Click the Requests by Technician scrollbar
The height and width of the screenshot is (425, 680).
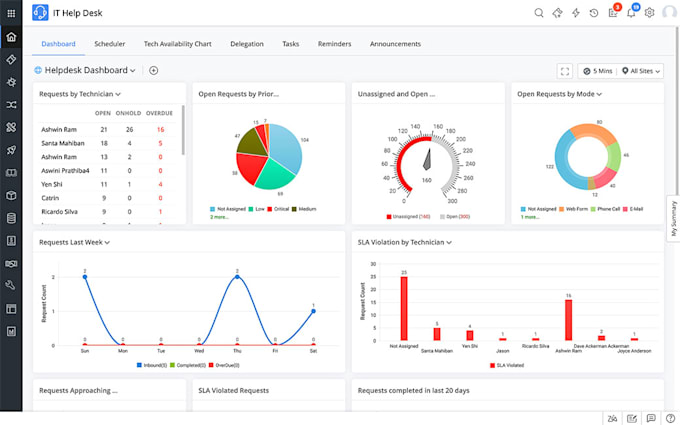183,130
